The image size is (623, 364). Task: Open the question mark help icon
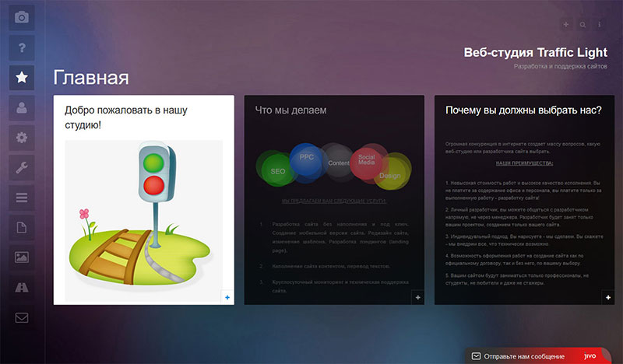coord(22,47)
